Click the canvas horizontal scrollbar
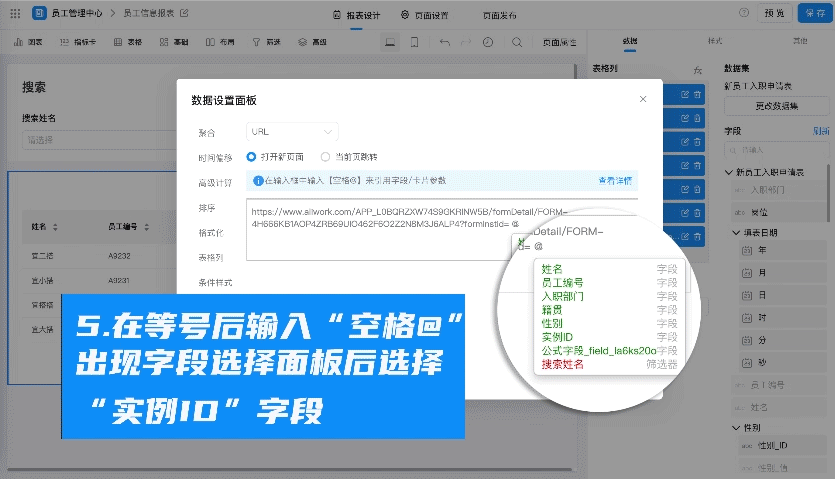 [x=290, y=469]
